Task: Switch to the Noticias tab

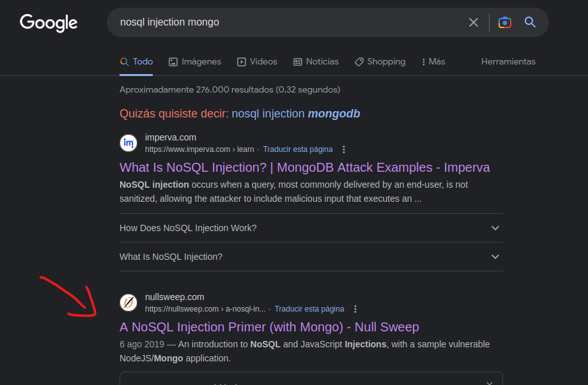Action: [x=316, y=62]
